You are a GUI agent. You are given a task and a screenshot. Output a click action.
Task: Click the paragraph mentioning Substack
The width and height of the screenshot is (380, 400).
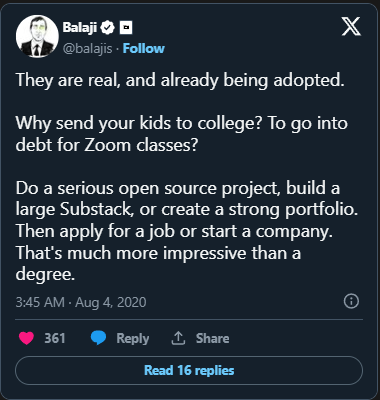[187, 231]
